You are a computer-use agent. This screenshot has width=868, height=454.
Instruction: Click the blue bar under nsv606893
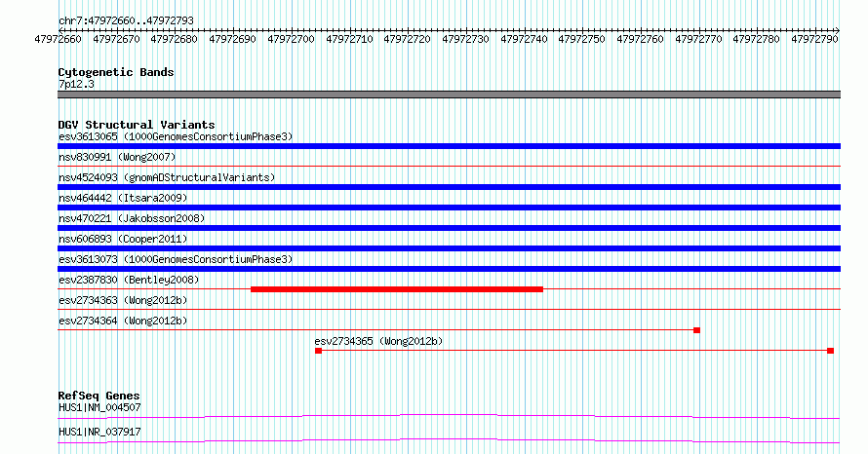[449, 248]
